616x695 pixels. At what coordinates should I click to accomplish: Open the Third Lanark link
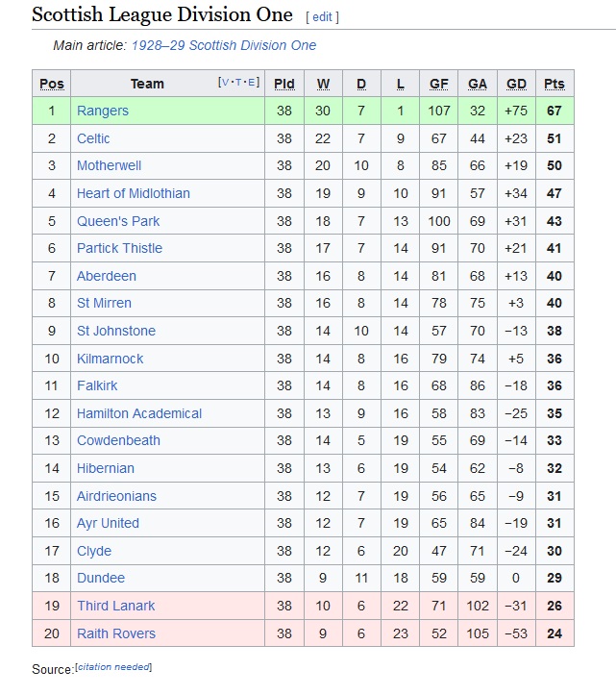116,606
